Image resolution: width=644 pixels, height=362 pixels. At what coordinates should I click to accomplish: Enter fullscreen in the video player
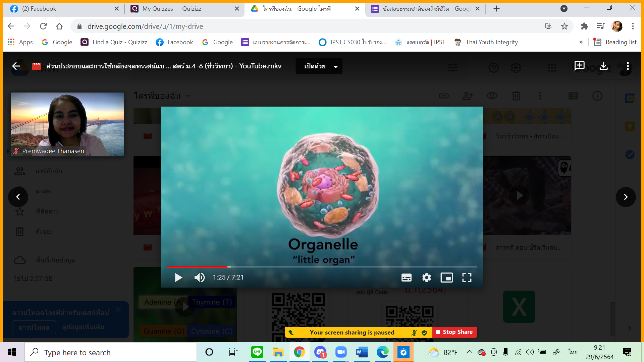click(x=467, y=278)
